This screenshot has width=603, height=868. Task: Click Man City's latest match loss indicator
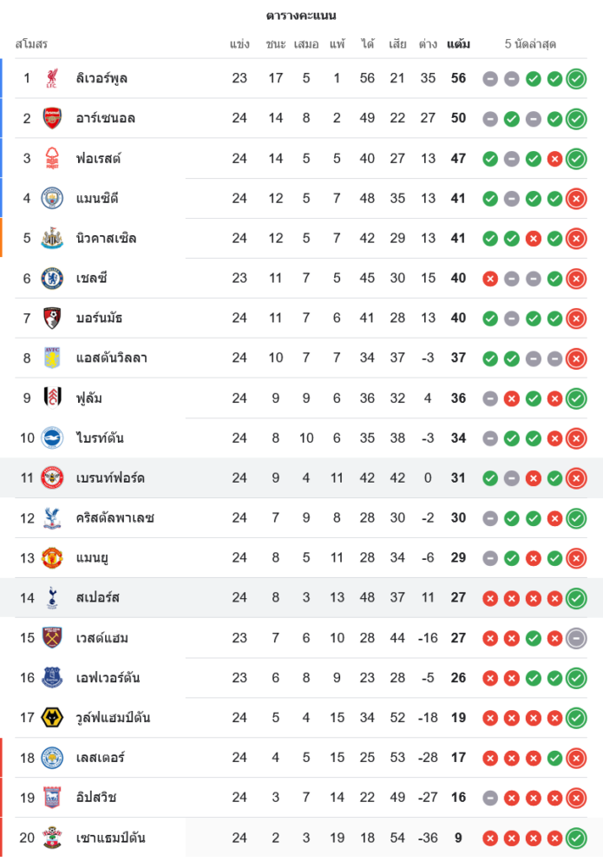pyautogui.click(x=576, y=199)
